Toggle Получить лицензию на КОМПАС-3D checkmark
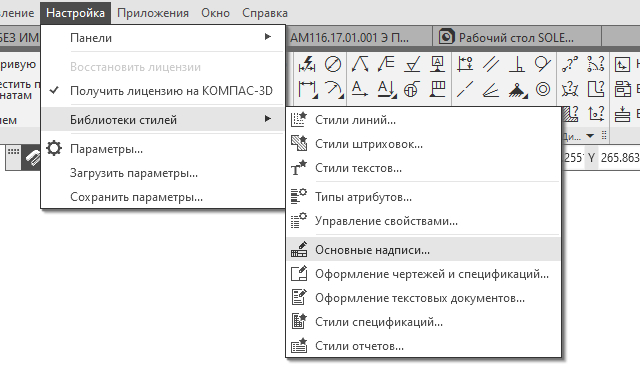This screenshot has height=384, width=640. (54, 90)
